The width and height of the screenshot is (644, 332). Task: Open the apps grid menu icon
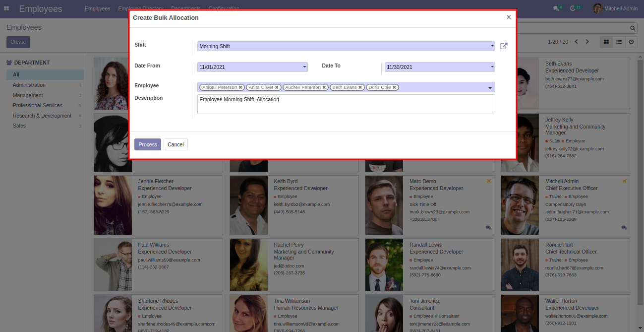click(x=6, y=8)
